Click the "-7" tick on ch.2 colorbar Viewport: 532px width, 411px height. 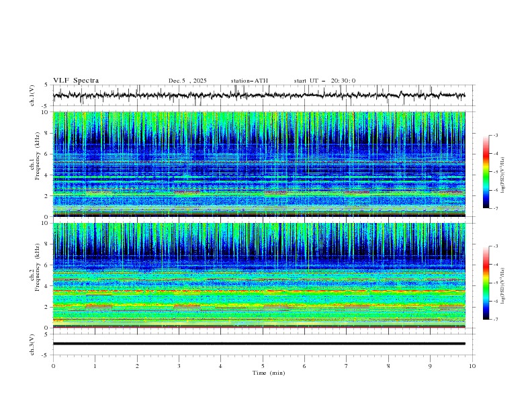[x=495, y=319]
